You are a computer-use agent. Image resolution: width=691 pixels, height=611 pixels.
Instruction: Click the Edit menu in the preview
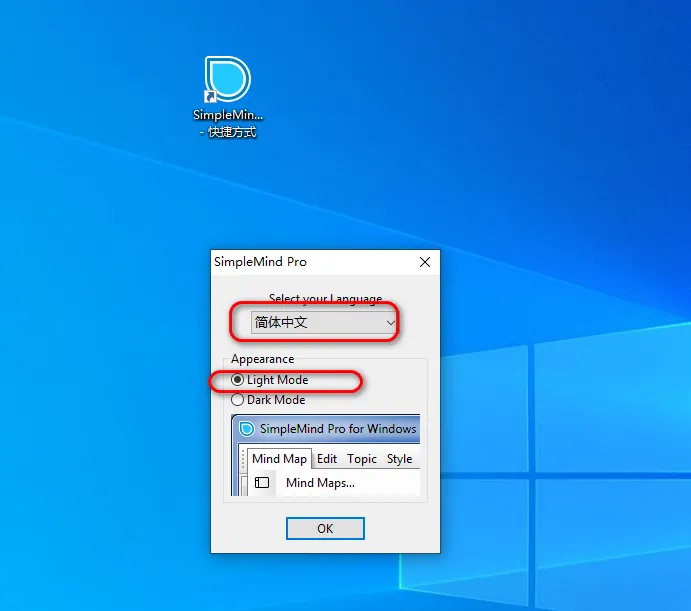click(327, 459)
